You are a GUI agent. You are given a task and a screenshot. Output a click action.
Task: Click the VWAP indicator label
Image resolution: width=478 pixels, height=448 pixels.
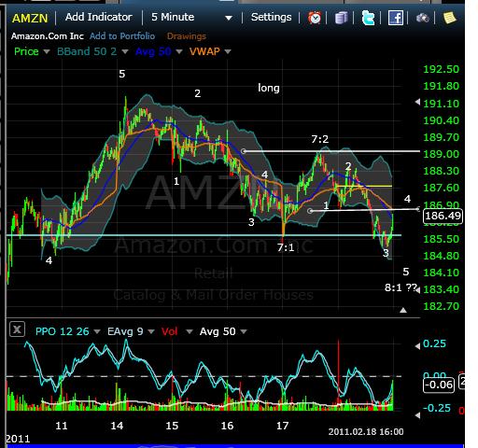204,51
